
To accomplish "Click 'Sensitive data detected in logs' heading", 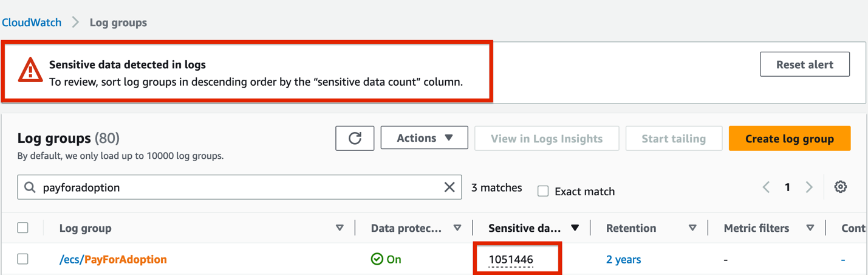I will [128, 64].
